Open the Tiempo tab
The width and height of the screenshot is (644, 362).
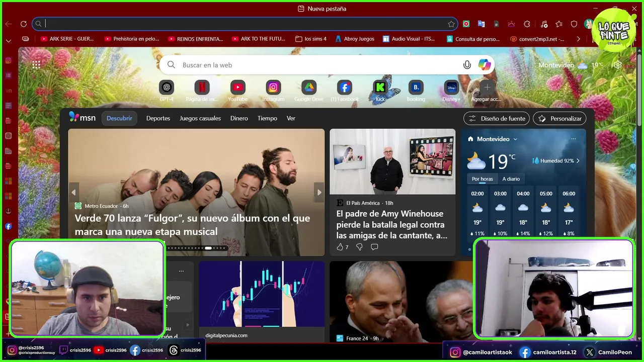coord(267,118)
